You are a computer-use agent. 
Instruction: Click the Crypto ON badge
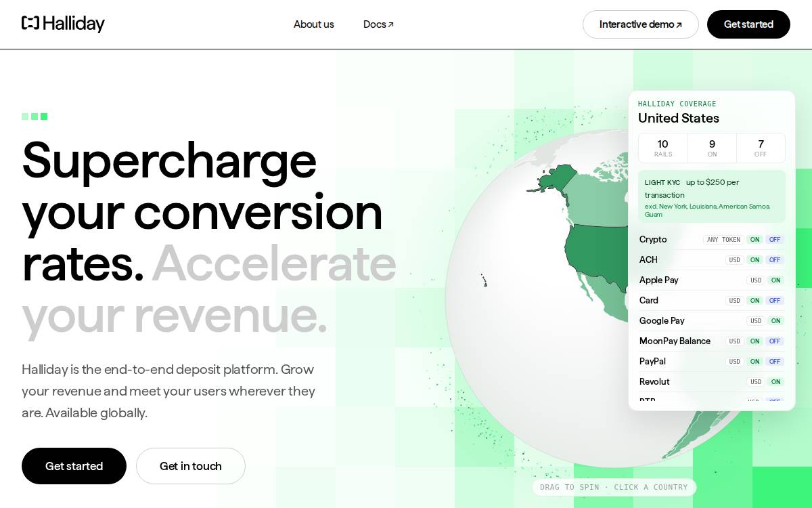tap(754, 240)
